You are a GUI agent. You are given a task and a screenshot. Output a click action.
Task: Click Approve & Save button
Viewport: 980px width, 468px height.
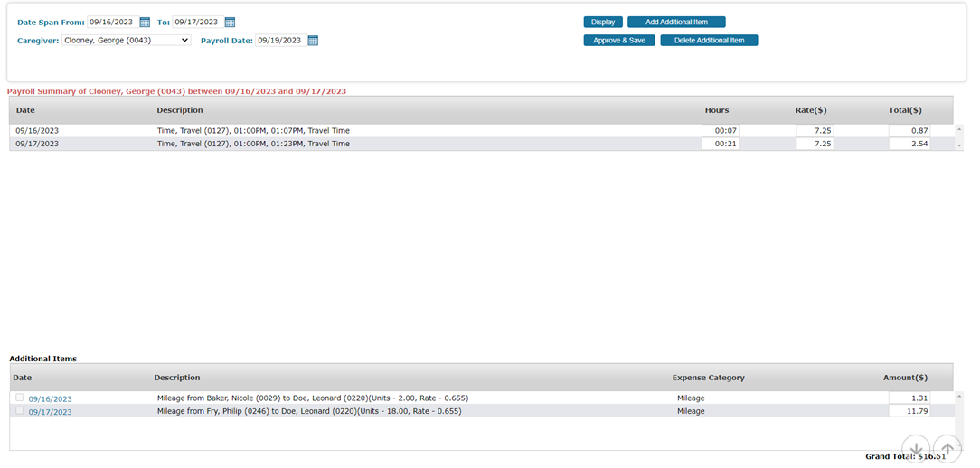619,41
